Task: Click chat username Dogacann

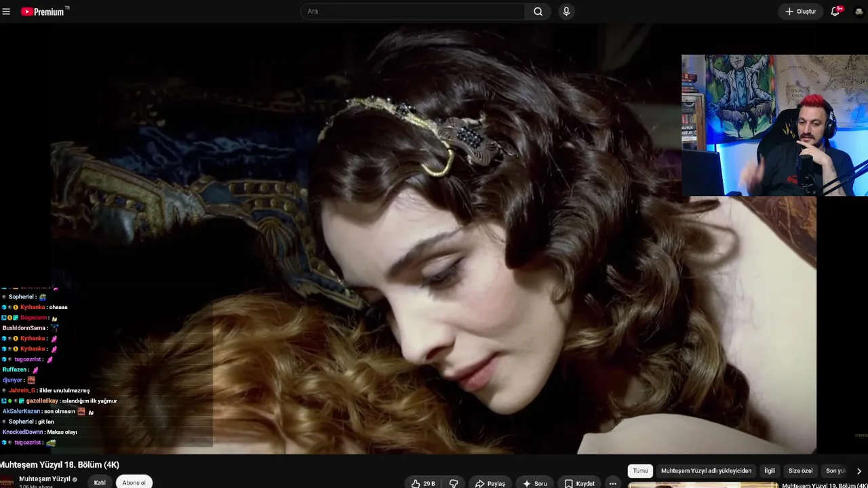Action: pyautogui.click(x=33, y=318)
